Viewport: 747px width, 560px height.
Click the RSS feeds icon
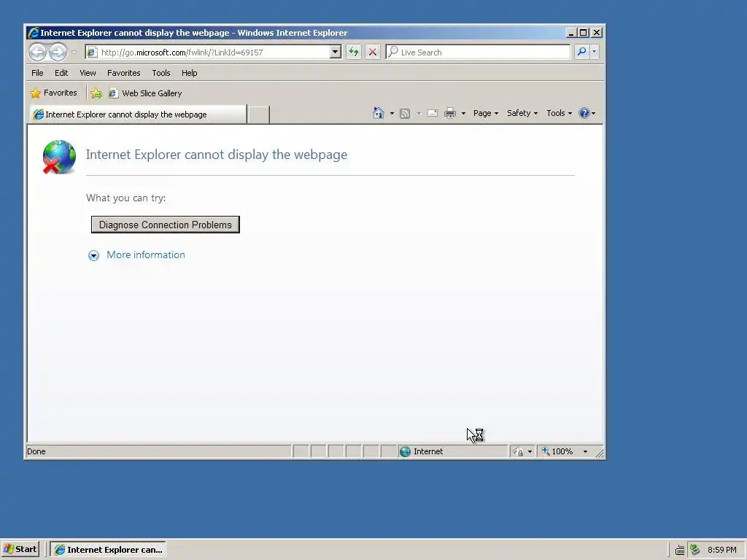click(405, 113)
